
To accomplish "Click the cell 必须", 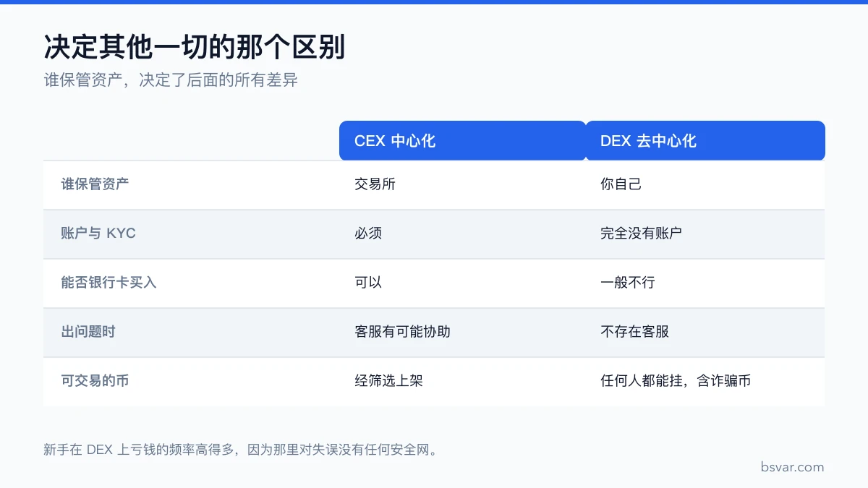I will [x=368, y=234].
